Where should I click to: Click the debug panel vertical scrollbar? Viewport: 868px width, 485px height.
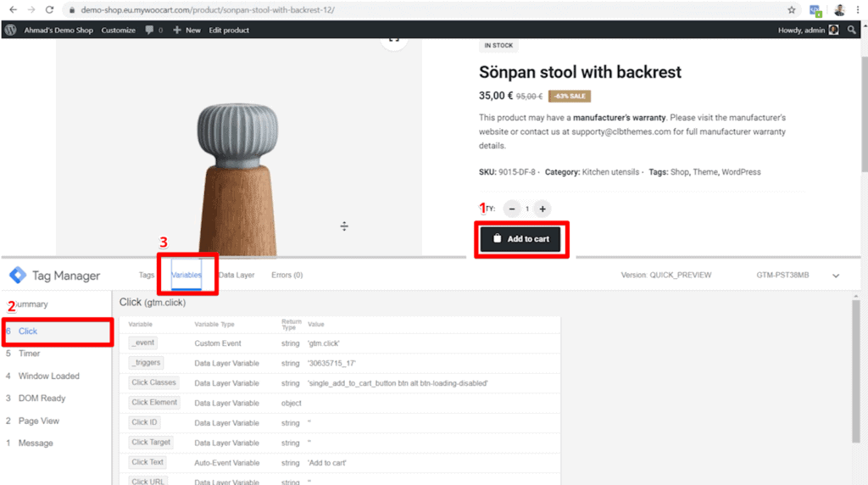coord(856,371)
